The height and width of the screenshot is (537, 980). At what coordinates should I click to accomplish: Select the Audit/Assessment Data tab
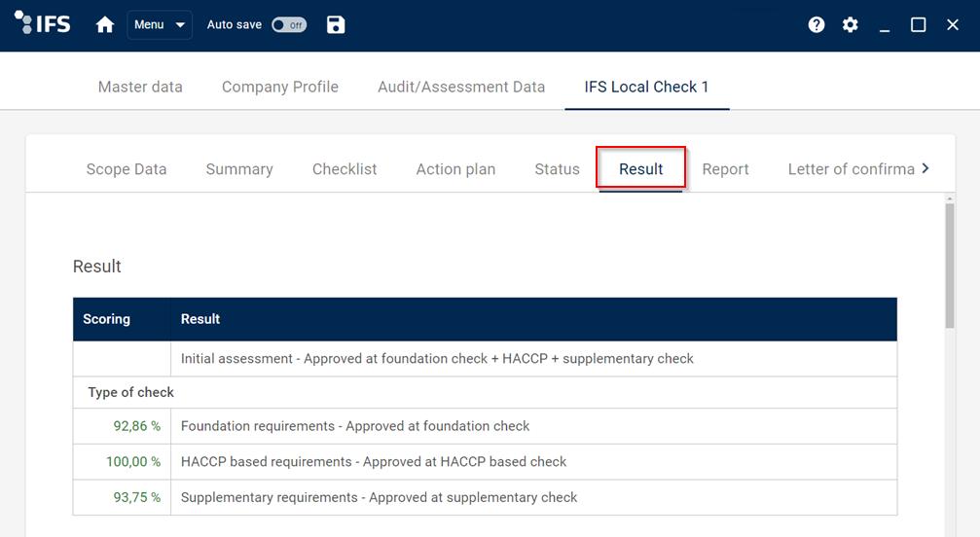pos(461,87)
